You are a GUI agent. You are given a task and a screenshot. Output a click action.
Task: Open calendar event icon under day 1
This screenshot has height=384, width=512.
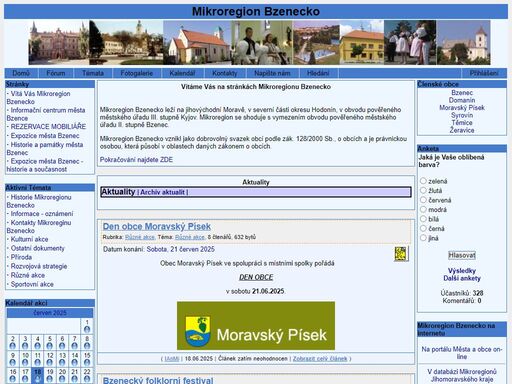(x=87, y=329)
